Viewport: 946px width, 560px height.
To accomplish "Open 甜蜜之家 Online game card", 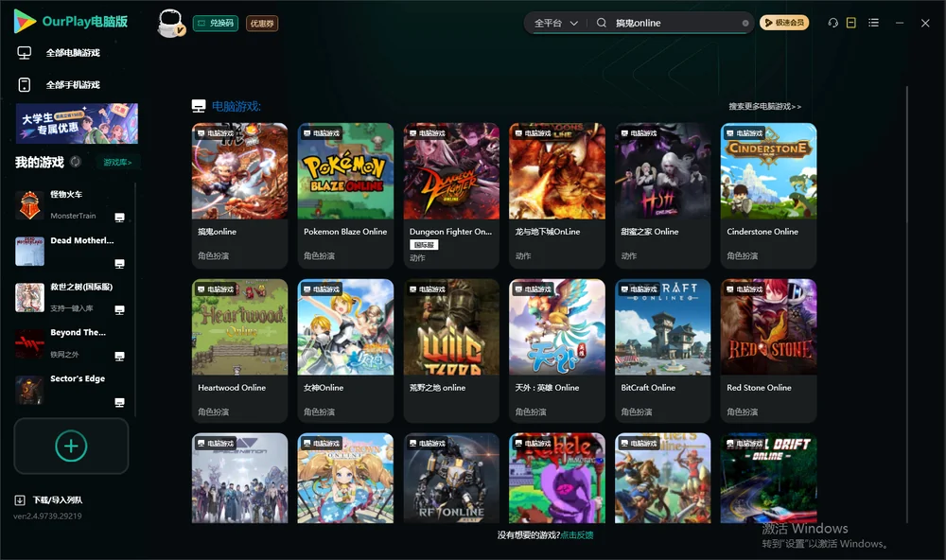I will tap(663, 196).
